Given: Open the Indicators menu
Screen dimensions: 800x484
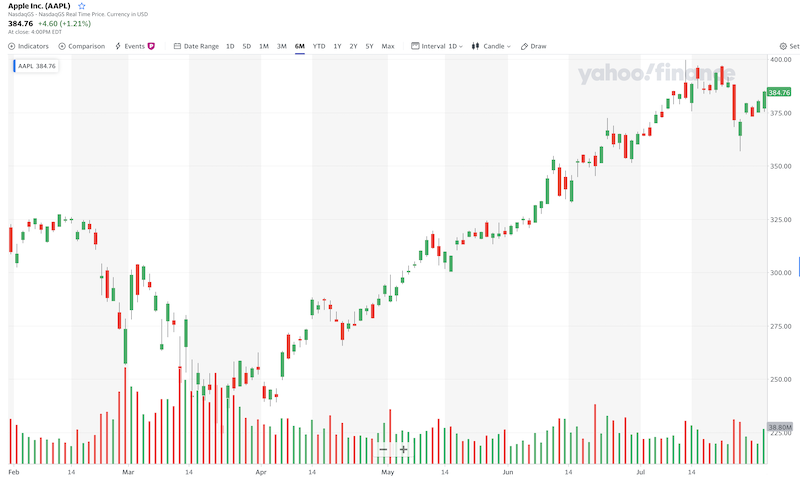Looking at the screenshot, I should point(29,46).
